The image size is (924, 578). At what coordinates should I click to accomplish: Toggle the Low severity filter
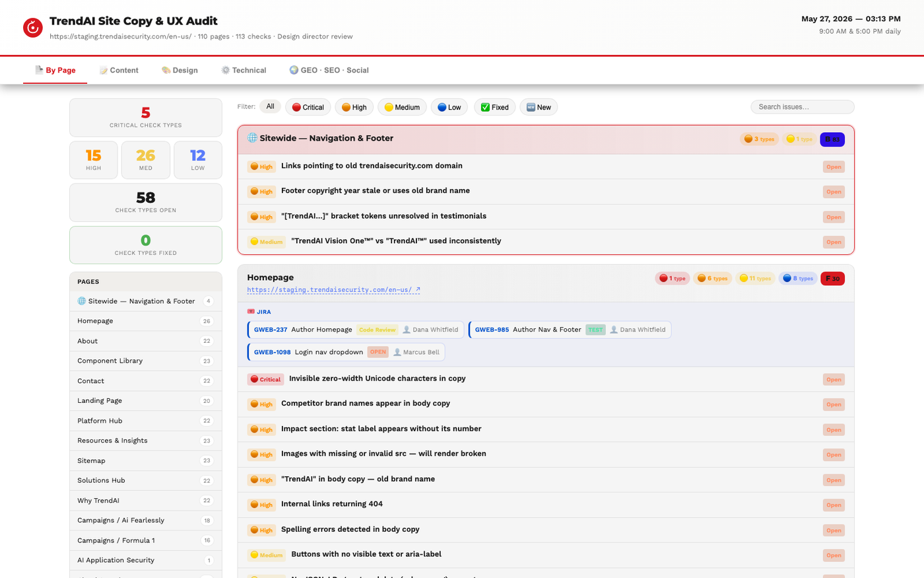tap(449, 107)
